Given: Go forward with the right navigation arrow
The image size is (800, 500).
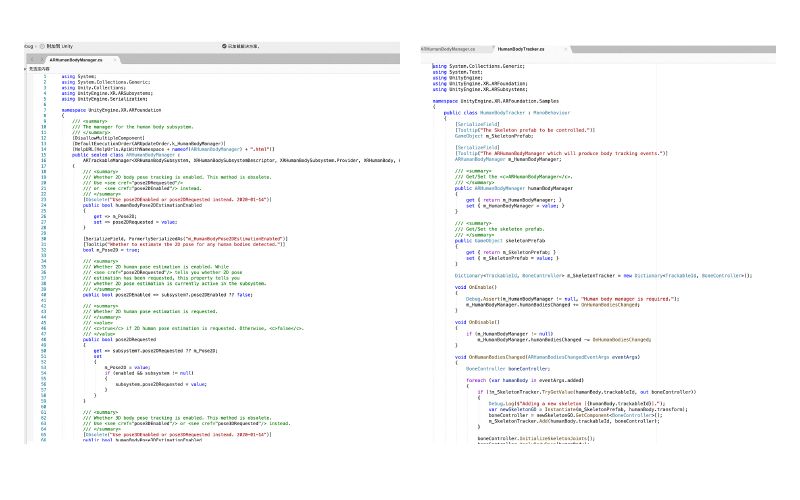Looking at the screenshot, I should coord(41,60).
